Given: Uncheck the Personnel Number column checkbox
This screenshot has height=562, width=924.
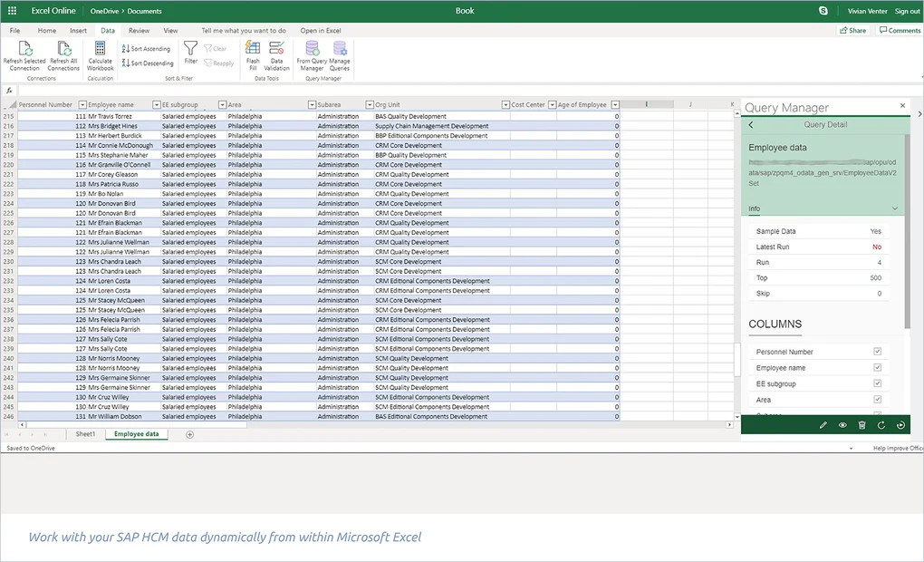Looking at the screenshot, I should coord(877,352).
